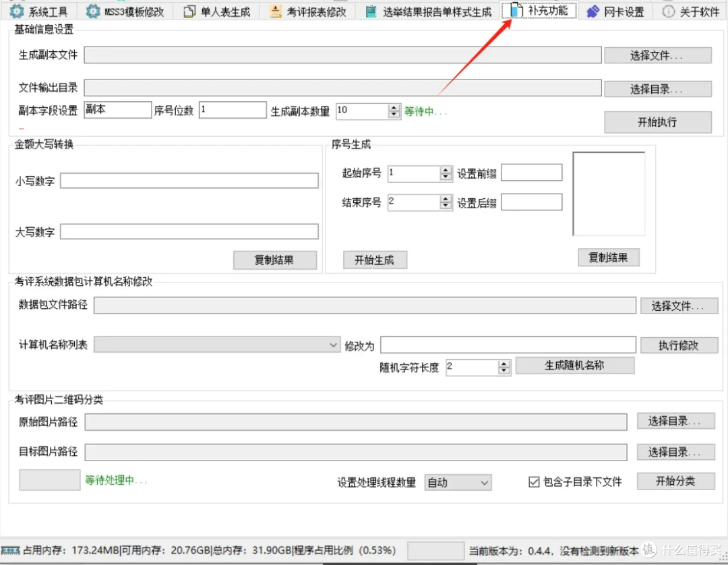This screenshot has height=565, width=728.
Task: Decrease 生成副本数量 with down arrow
Action: [x=394, y=114]
